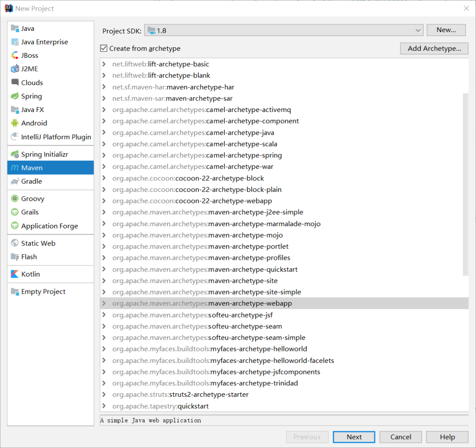
Task: Click the Grails icon
Action: [x=15, y=212]
